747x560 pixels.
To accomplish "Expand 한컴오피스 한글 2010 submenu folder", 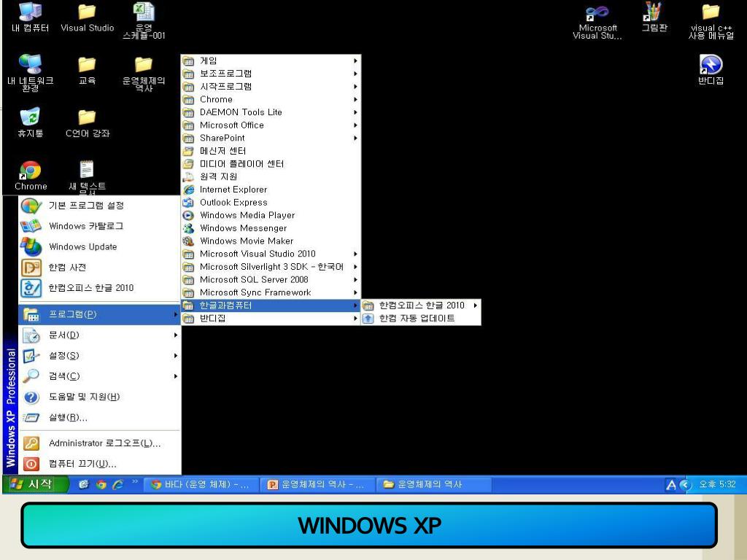I will point(421,306).
